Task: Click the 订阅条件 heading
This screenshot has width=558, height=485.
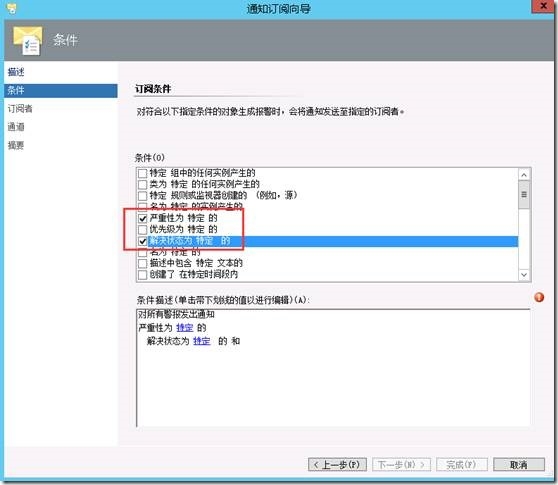Action: coord(153,89)
